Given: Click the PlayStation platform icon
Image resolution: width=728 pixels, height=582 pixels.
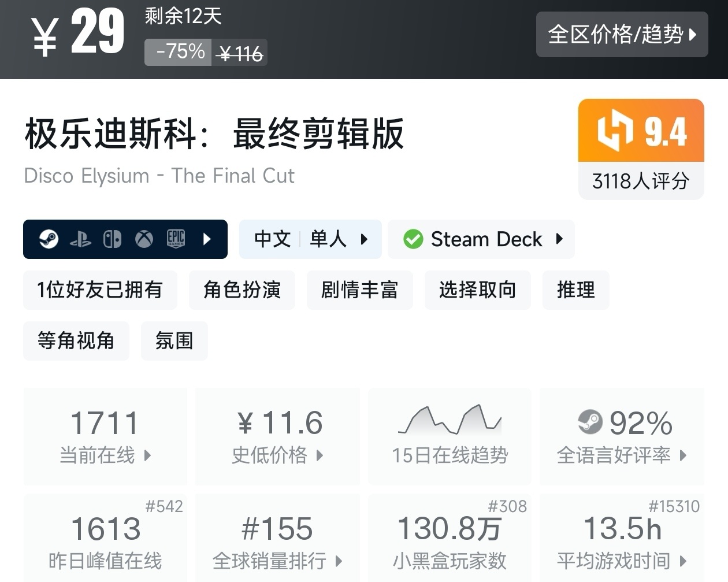Looking at the screenshot, I should [x=80, y=239].
